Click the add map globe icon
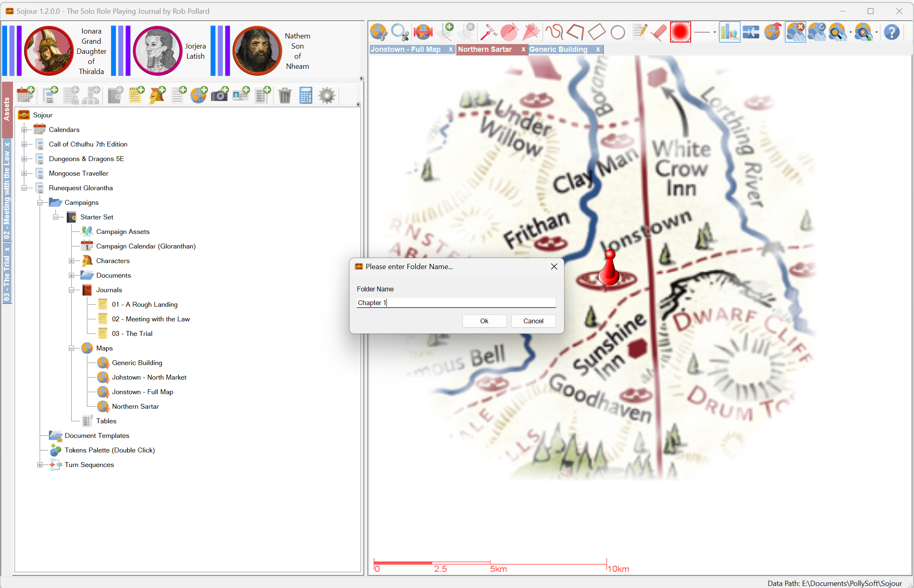The width and height of the screenshot is (914, 588). (x=199, y=96)
